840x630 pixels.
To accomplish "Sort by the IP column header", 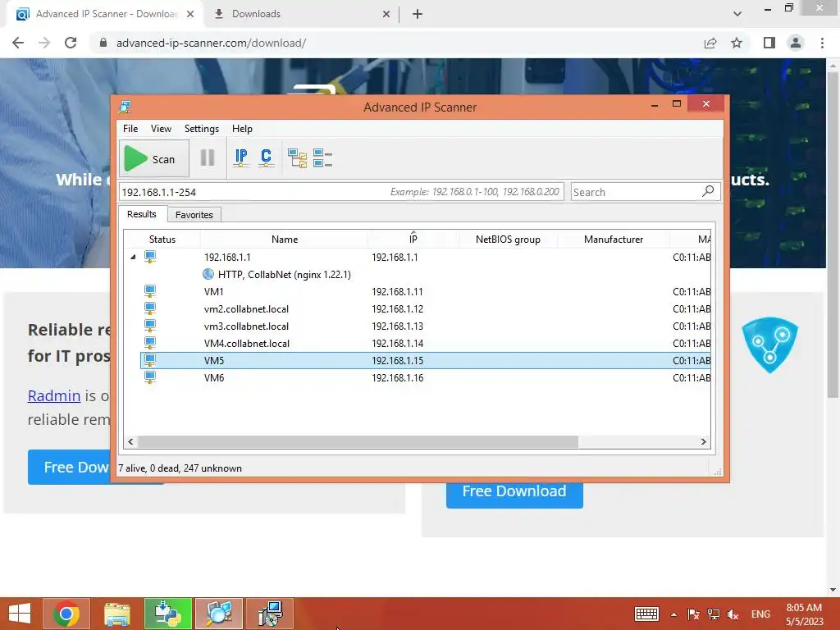I will (x=413, y=239).
